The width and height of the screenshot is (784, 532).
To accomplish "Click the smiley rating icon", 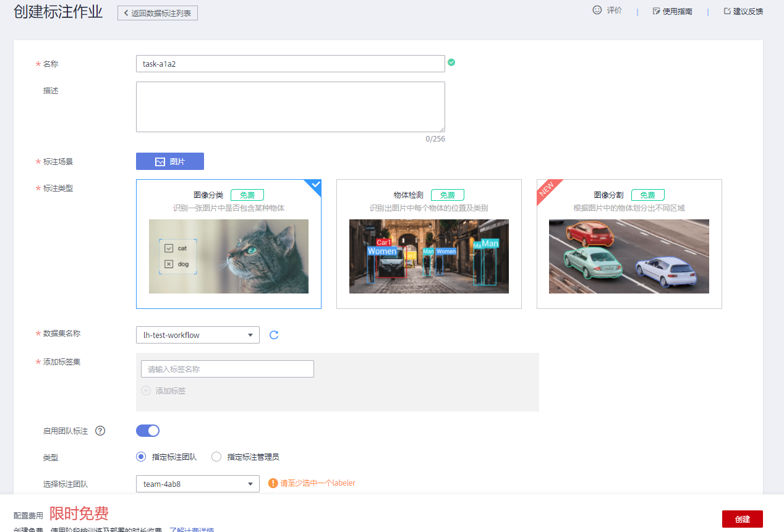I will (597, 11).
